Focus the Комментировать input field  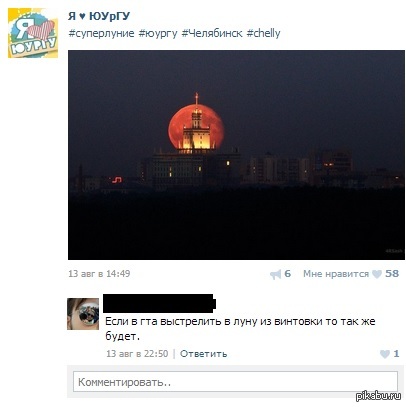(x=235, y=382)
